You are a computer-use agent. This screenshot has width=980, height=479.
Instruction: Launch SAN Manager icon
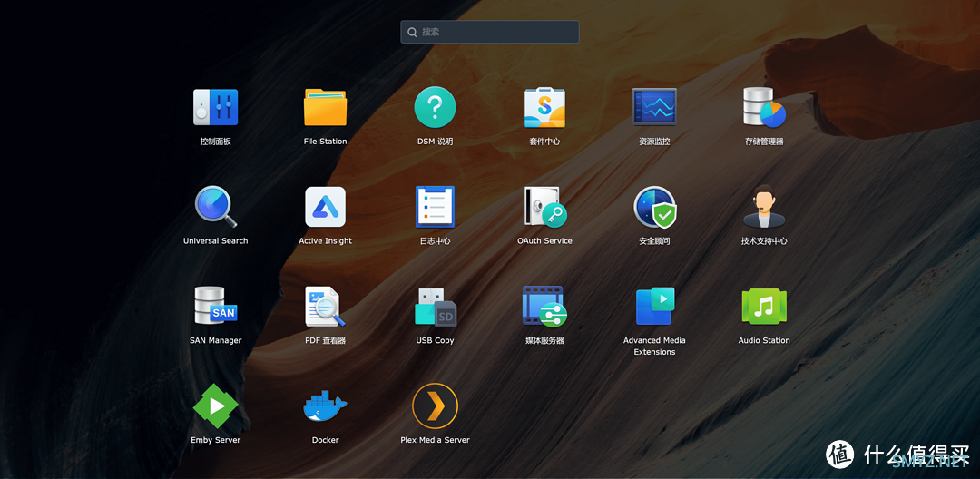(215, 306)
